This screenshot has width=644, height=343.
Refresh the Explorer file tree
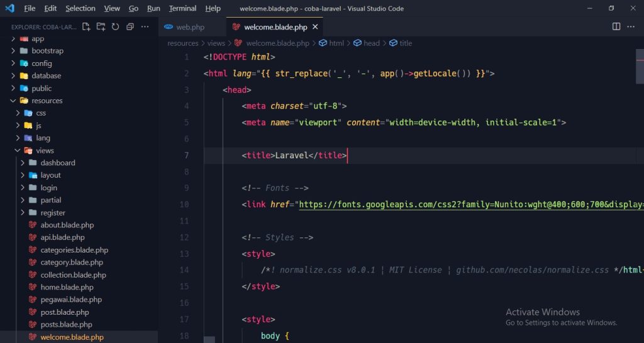[x=115, y=27]
